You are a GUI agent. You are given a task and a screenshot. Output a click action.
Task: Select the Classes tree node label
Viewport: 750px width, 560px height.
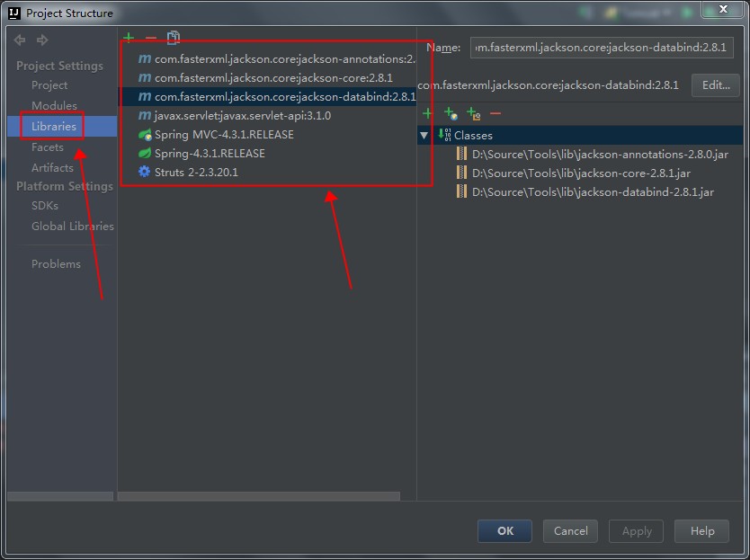[x=473, y=136]
